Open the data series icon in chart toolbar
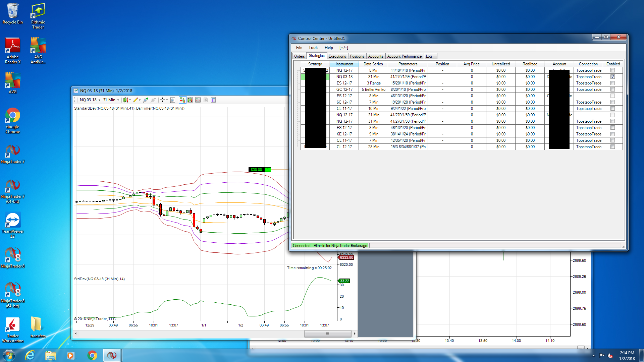 click(x=190, y=100)
